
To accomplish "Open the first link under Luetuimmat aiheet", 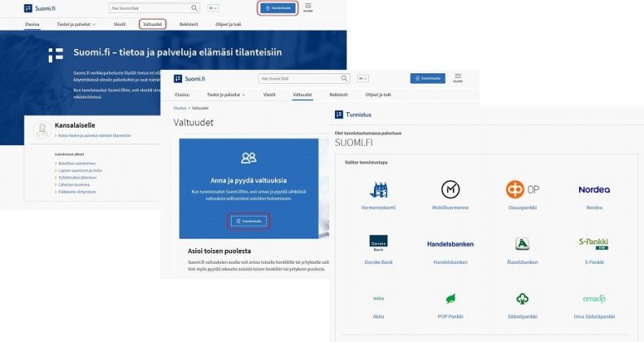I will point(76,163).
